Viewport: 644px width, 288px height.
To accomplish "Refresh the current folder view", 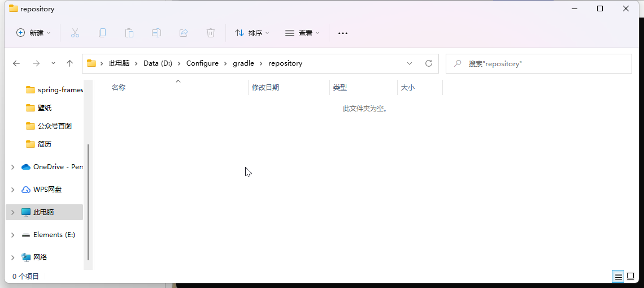I will 429,63.
